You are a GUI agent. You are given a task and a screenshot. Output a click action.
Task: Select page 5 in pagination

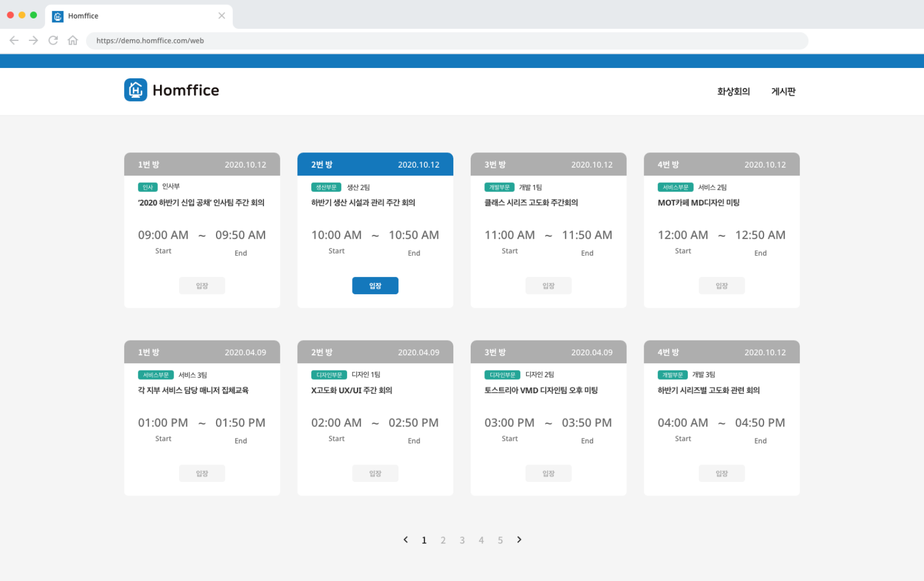(x=500, y=540)
